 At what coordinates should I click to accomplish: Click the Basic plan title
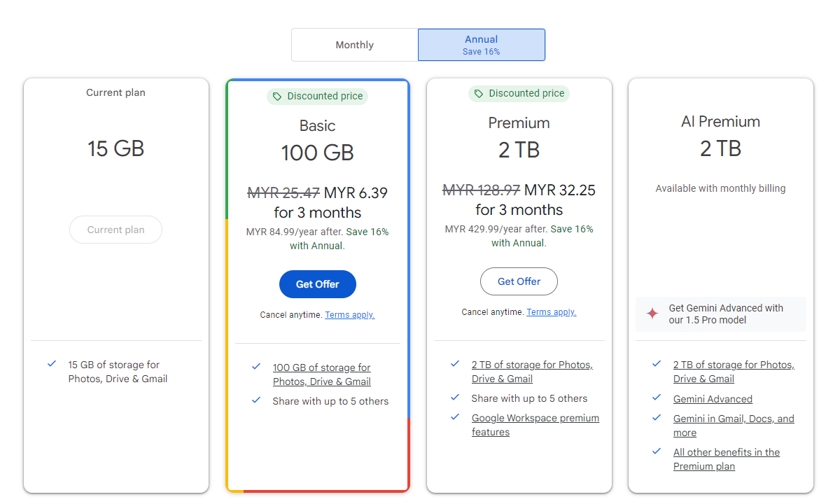click(318, 126)
